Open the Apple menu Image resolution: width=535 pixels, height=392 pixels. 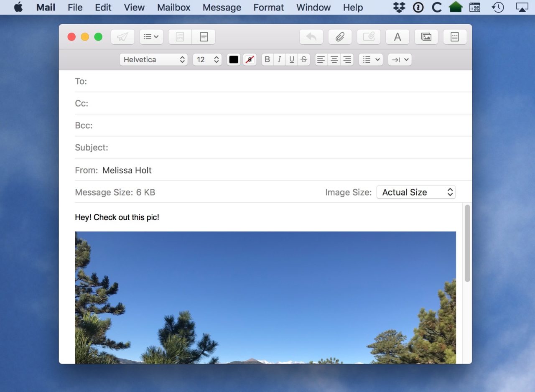coord(18,7)
